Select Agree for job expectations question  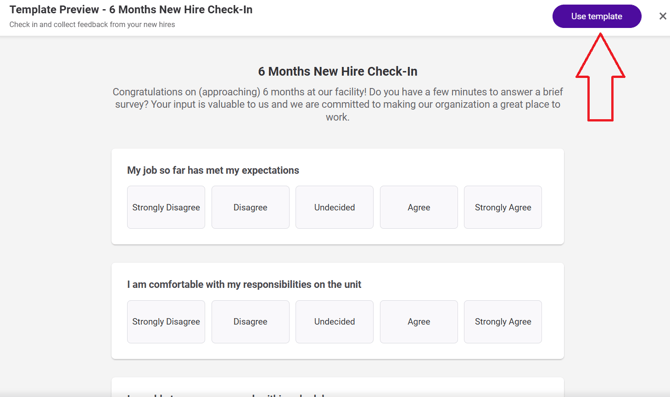pos(419,207)
